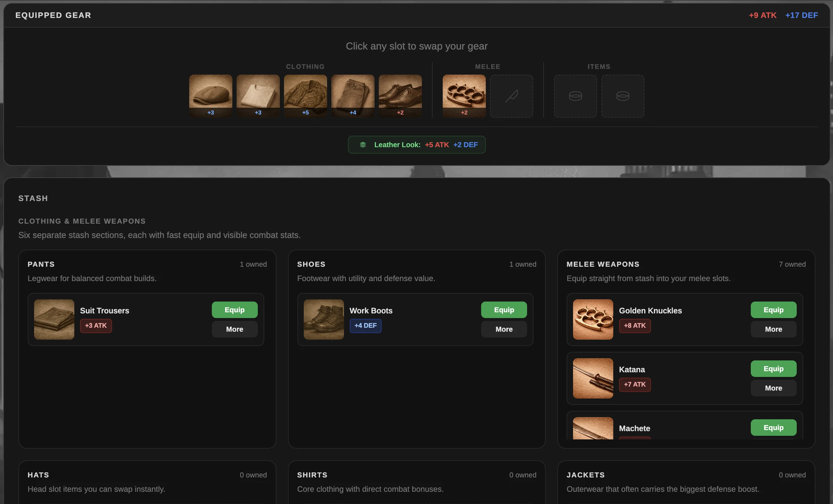Click the Machete item name
833x504 pixels.
coord(634,428)
